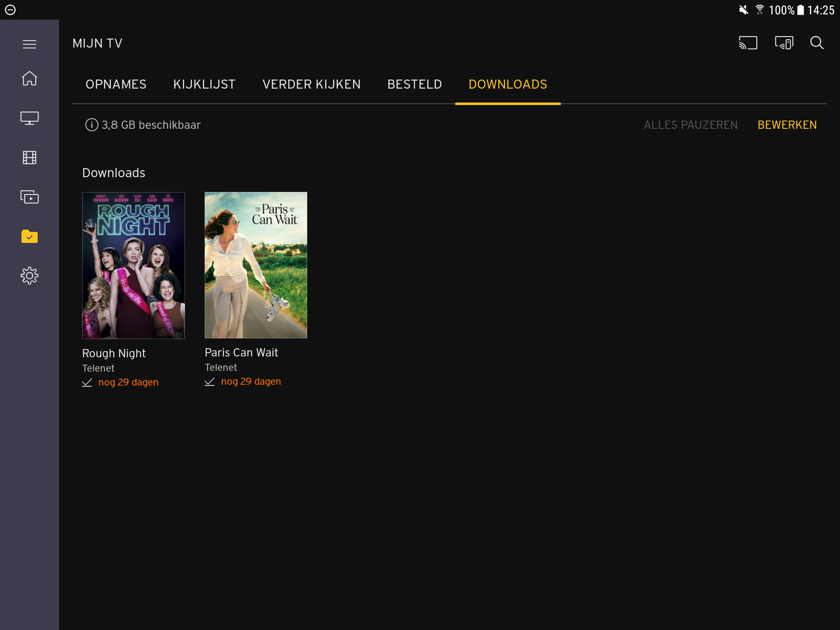
Task: Tap the storage info icon
Action: [91, 125]
